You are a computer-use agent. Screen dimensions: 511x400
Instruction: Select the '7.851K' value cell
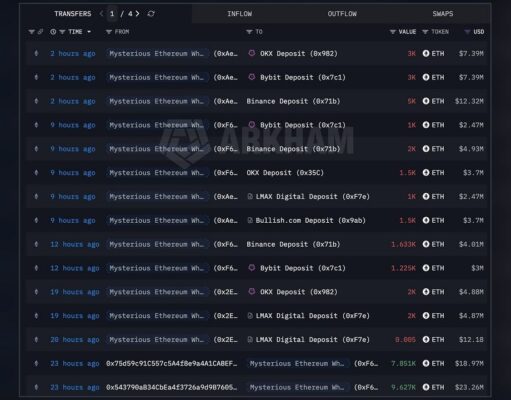point(403,363)
